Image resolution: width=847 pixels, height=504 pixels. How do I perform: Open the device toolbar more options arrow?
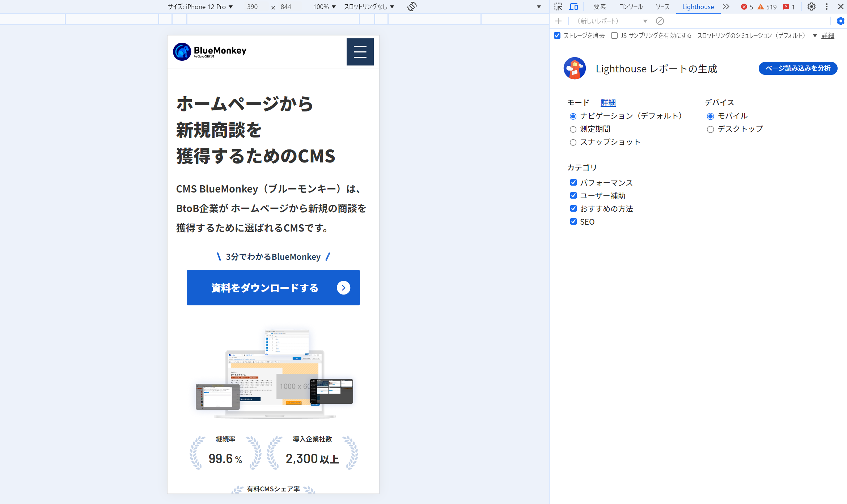539,7
